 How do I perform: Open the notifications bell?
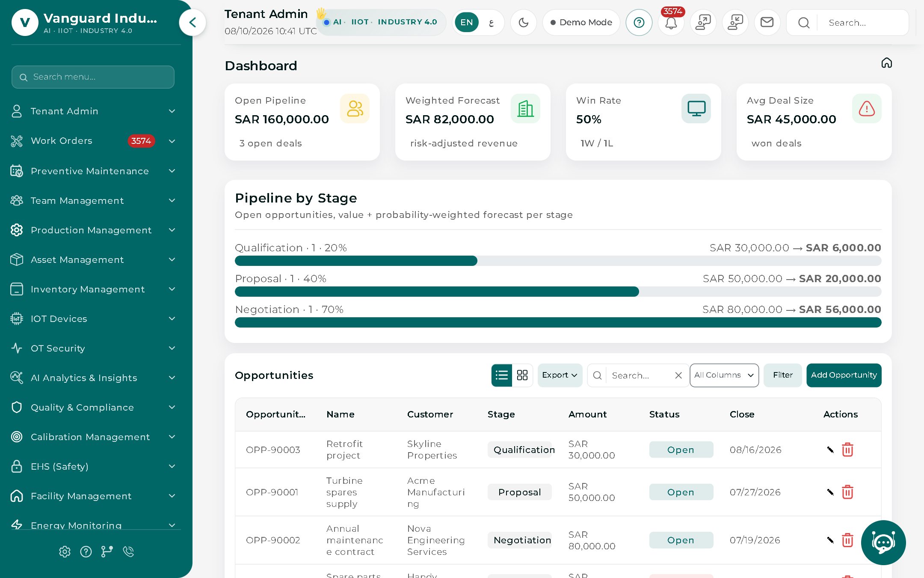(671, 22)
